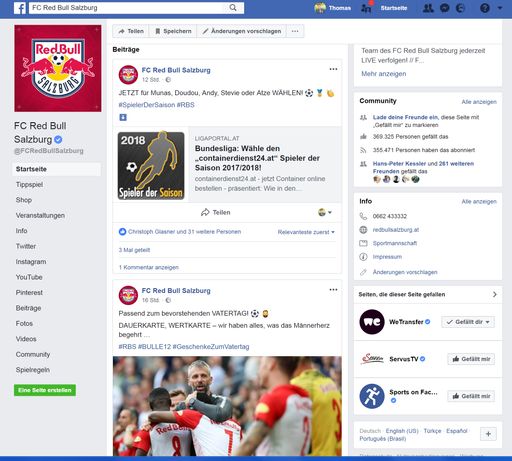The width and height of the screenshot is (512, 461).
Task: Open the post-as identity dropdown beside Teilen
Action: (325, 212)
